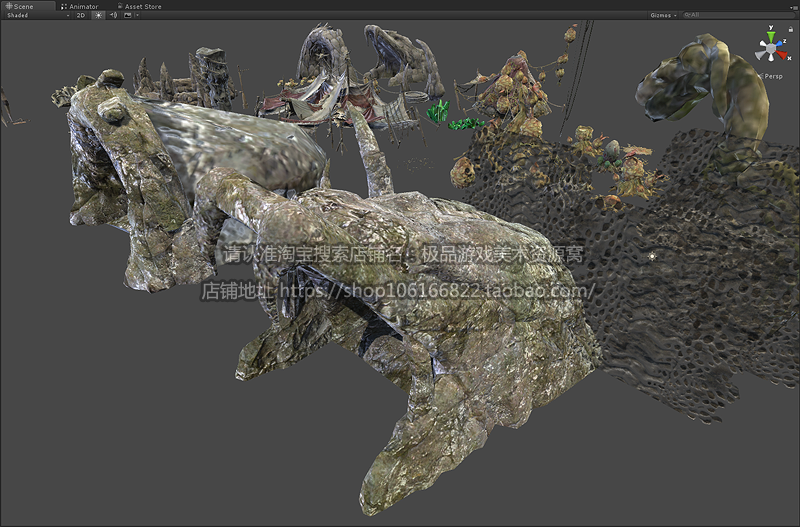The width and height of the screenshot is (800, 527).
Task: Click the gray negative Y gizmo cone
Action: [771, 58]
